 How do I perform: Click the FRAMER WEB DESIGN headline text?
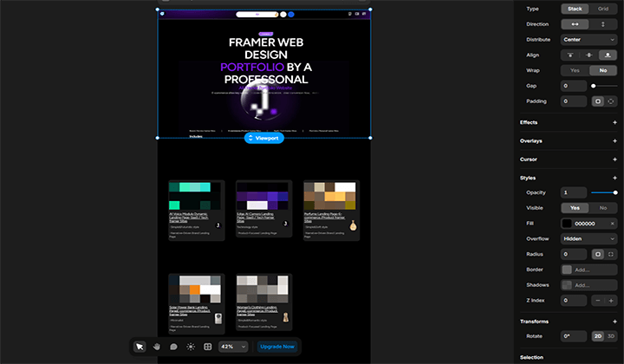(x=266, y=61)
